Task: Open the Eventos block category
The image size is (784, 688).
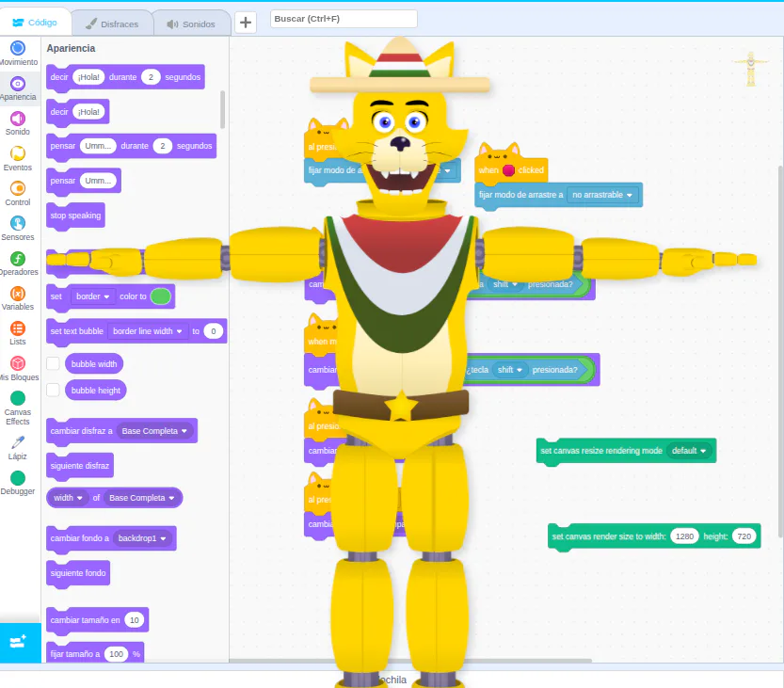Action: pyautogui.click(x=18, y=158)
